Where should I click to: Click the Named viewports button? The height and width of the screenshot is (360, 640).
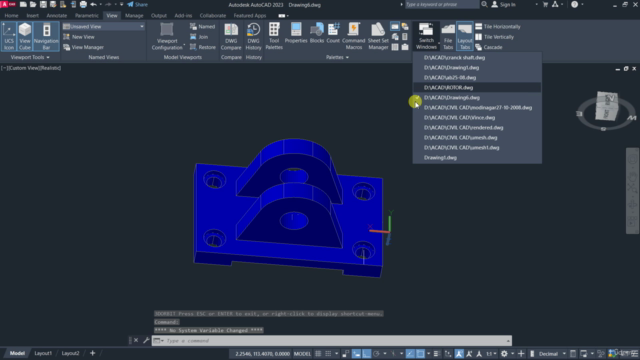click(x=202, y=27)
